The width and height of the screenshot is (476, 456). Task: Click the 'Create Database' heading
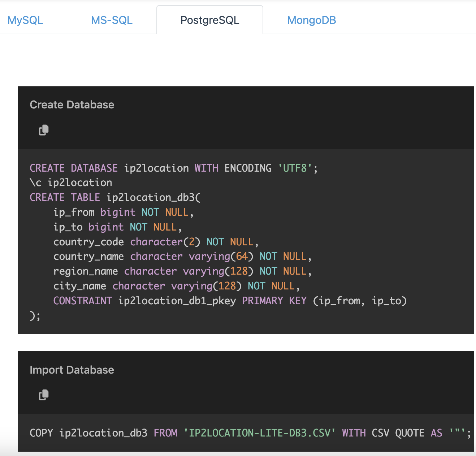pyautogui.click(x=72, y=105)
